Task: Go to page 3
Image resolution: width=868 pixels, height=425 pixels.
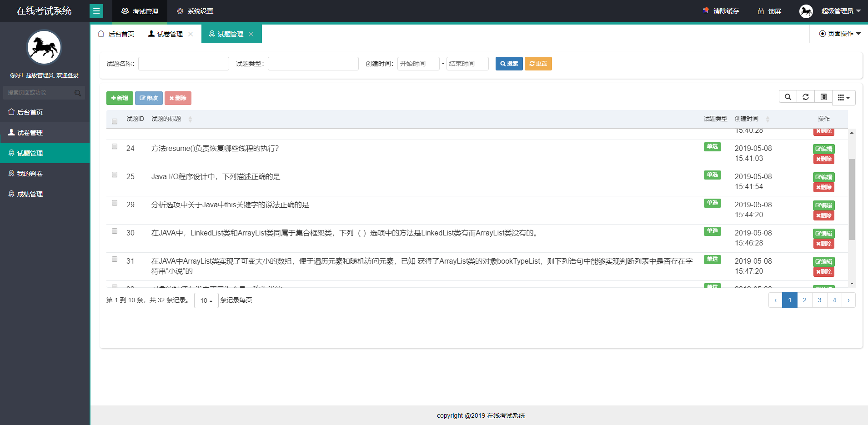Action: click(x=820, y=300)
